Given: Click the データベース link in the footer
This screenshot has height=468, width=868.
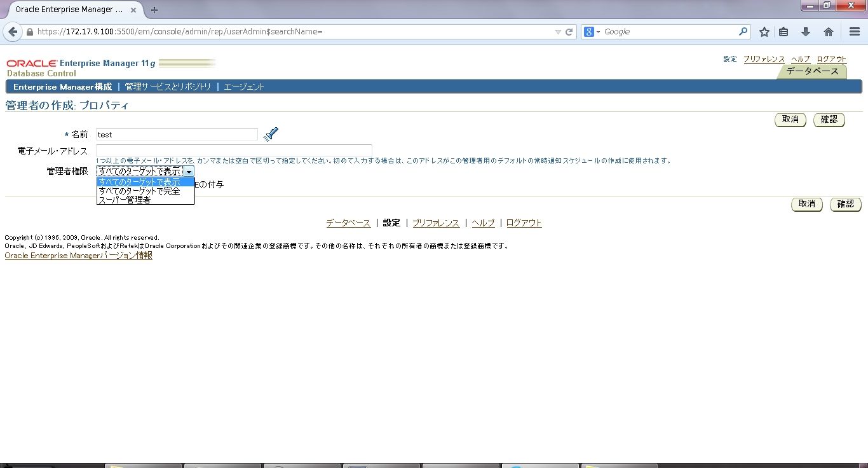Looking at the screenshot, I should (348, 223).
